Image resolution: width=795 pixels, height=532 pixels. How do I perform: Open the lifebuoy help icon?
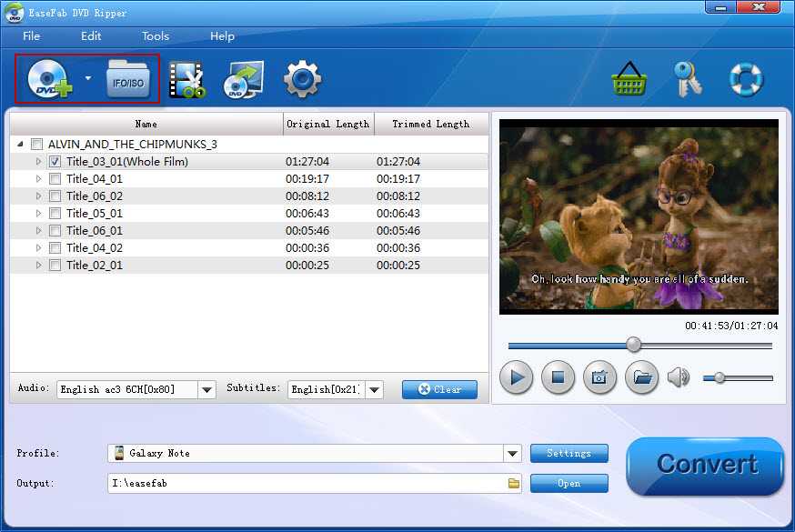tap(746, 79)
